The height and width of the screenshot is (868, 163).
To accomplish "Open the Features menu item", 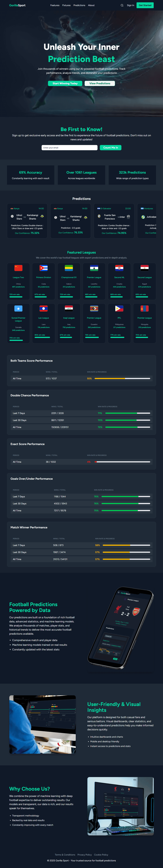I will (55, 5).
